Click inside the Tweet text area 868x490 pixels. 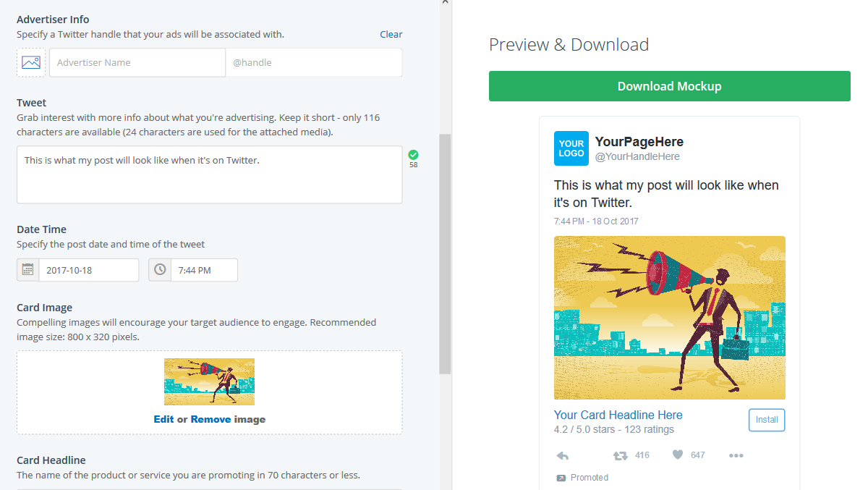[210, 174]
